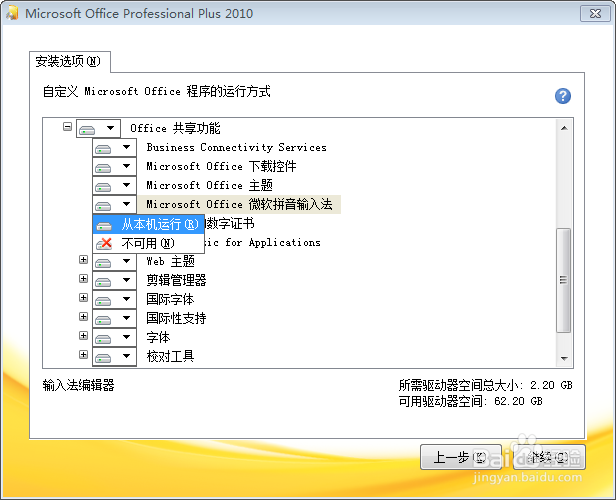Viewport: 616px width, 500px height.
Task: Open install dropdown for 校对工具
Action: click(x=114, y=356)
